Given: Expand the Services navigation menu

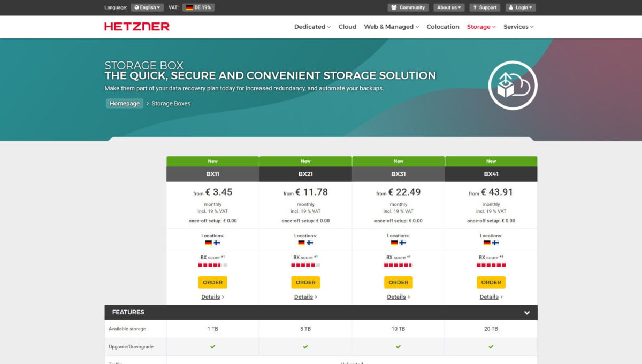Looking at the screenshot, I should (518, 27).
